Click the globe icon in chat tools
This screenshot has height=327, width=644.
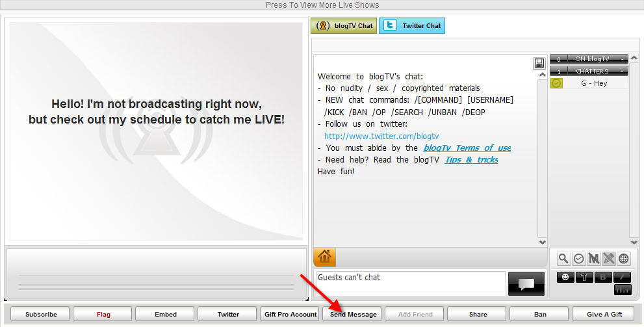pos(623,259)
